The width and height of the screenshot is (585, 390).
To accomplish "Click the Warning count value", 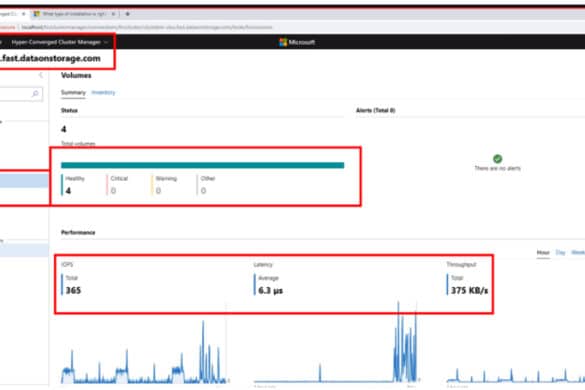I will [x=158, y=191].
